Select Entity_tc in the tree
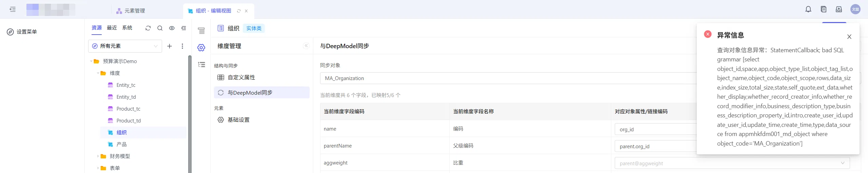The width and height of the screenshot is (868, 173). tap(126, 85)
